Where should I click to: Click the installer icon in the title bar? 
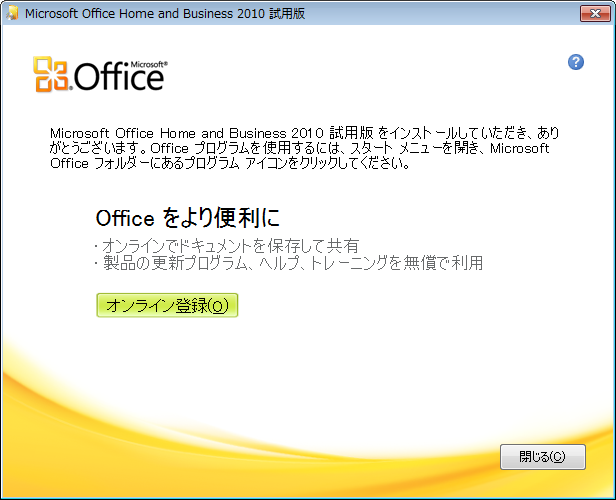12,13
